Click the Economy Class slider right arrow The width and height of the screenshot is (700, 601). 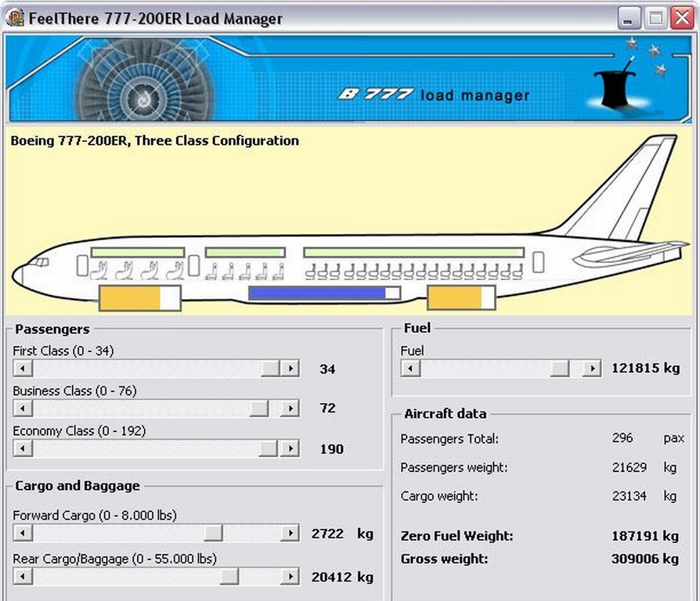pos(290,448)
